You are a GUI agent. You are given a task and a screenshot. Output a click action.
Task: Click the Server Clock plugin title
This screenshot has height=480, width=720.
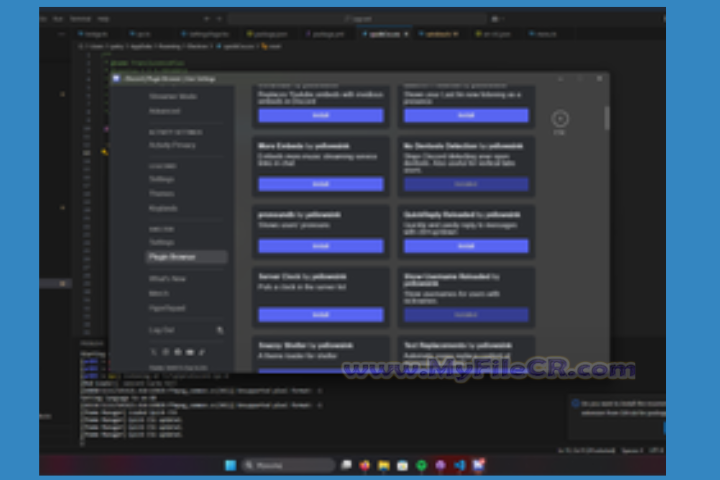point(302,277)
